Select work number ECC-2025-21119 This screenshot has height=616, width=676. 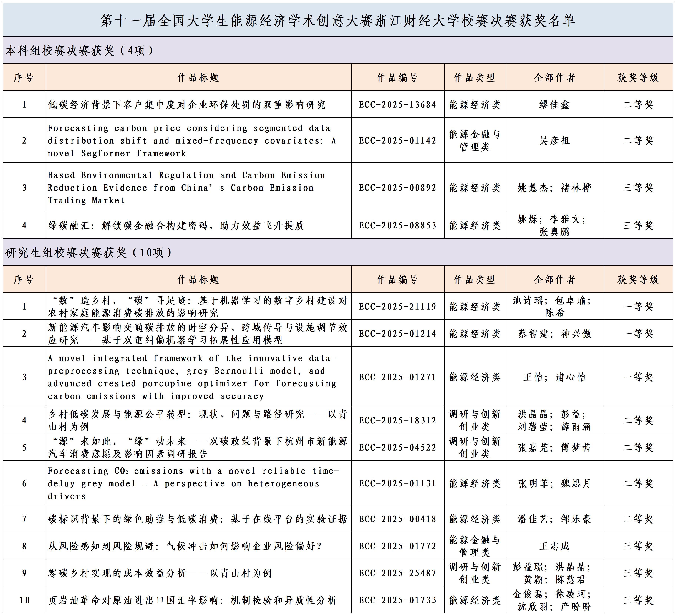pos(397,307)
